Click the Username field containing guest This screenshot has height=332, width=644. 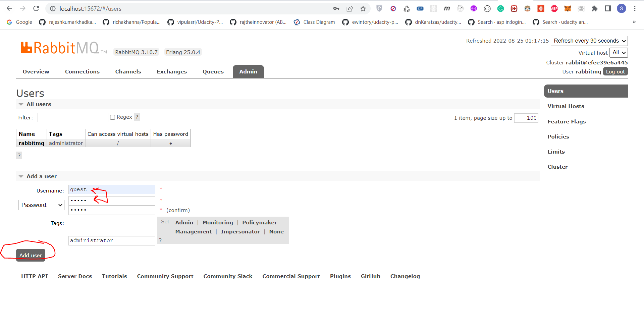coord(112,189)
